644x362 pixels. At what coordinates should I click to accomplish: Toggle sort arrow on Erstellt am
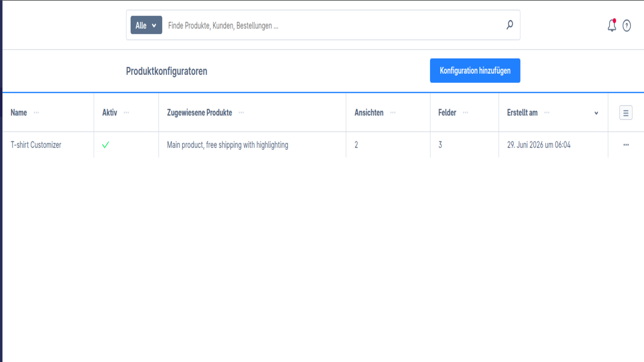596,113
